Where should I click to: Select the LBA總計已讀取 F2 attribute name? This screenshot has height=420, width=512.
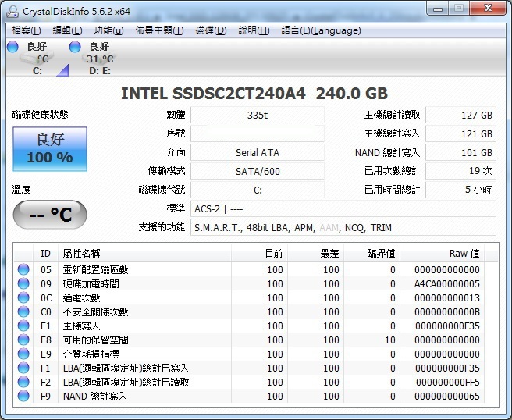click(126, 382)
